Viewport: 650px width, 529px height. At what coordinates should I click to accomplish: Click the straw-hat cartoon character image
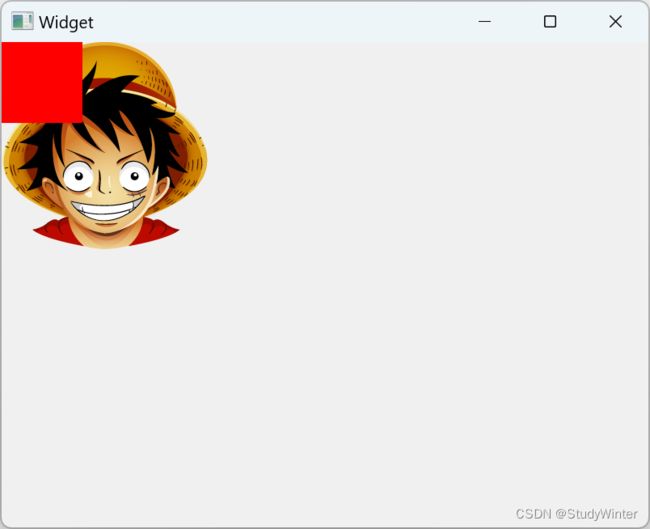105,146
